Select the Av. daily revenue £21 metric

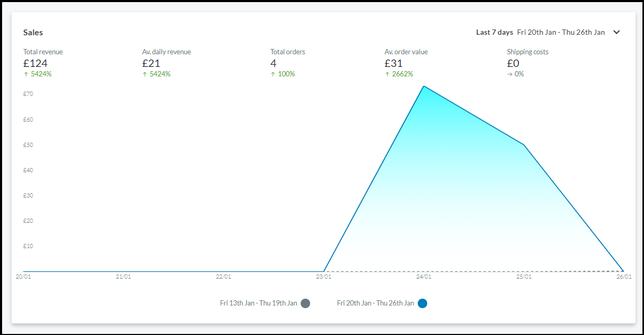(x=150, y=63)
